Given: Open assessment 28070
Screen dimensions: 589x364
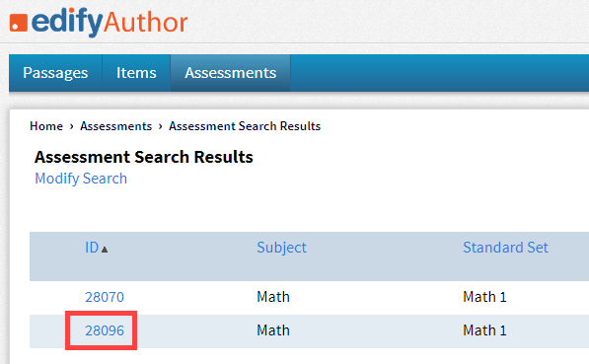Looking at the screenshot, I should (105, 297).
